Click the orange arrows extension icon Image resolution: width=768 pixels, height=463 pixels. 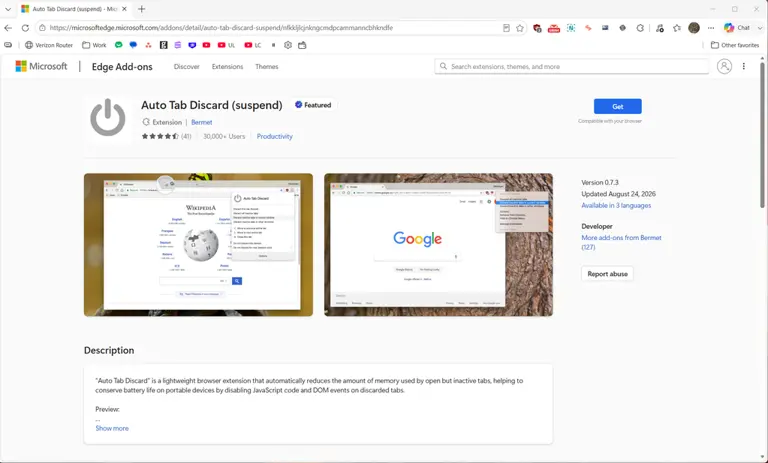point(588,28)
